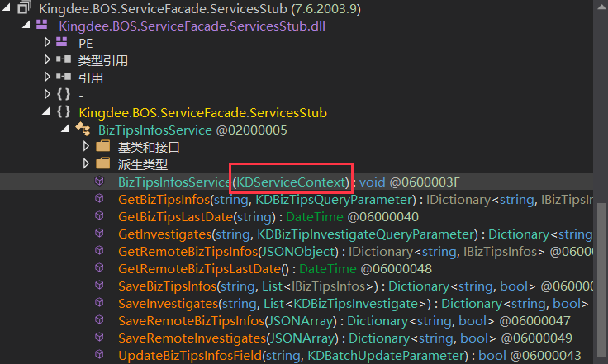Viewport: 608px width, 364px height.
Task: Open SaveInvestigates method
Action: (x=354, y=304)
